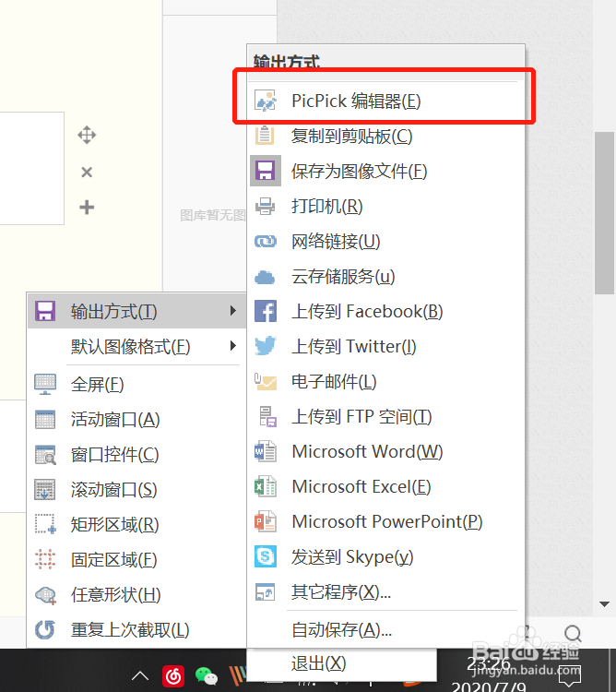Click the vertical scrollbar thumb
616x692 pixels.
604,213
